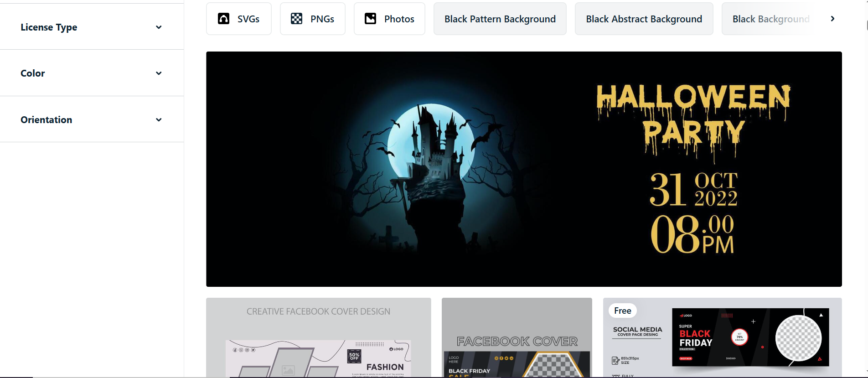Viewport: 868px width, 378px height.
Task: Show more tag suggestions with right arrow
Action: (832, 19)
